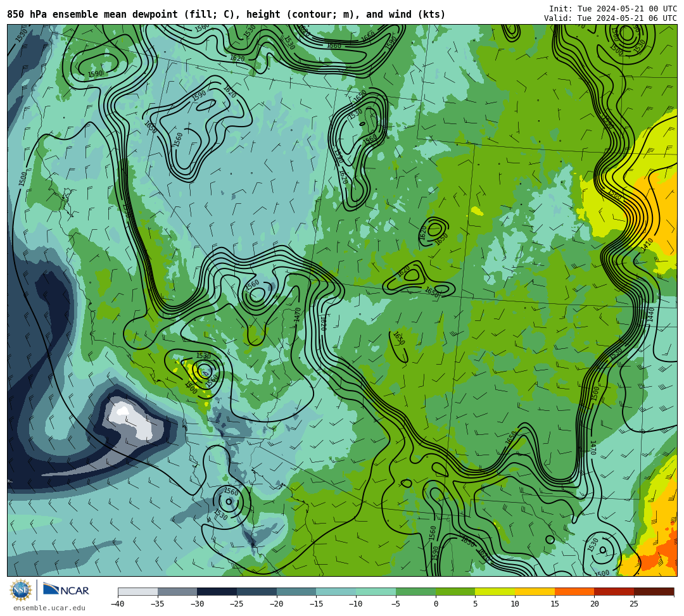
Task: Click the -30 colorbar tick label
Action: coord(197,604)
